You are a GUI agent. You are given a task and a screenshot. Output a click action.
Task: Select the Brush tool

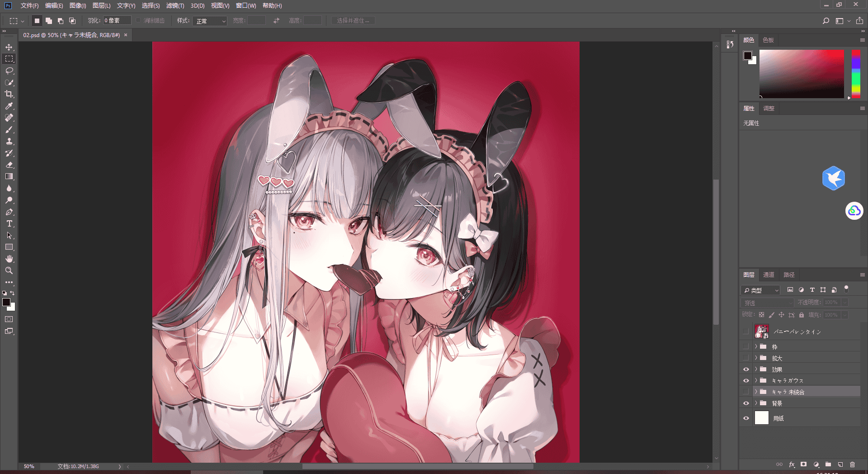coord(9,129)
